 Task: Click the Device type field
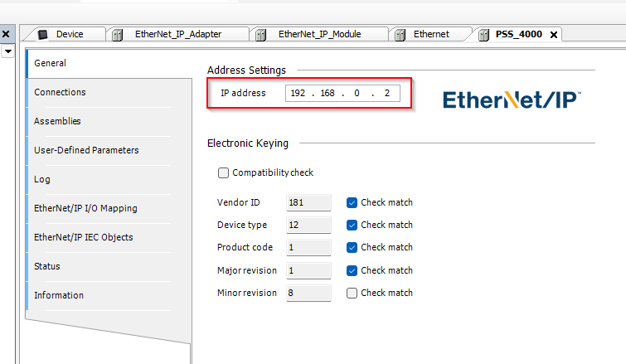click(x=308, y=225)
